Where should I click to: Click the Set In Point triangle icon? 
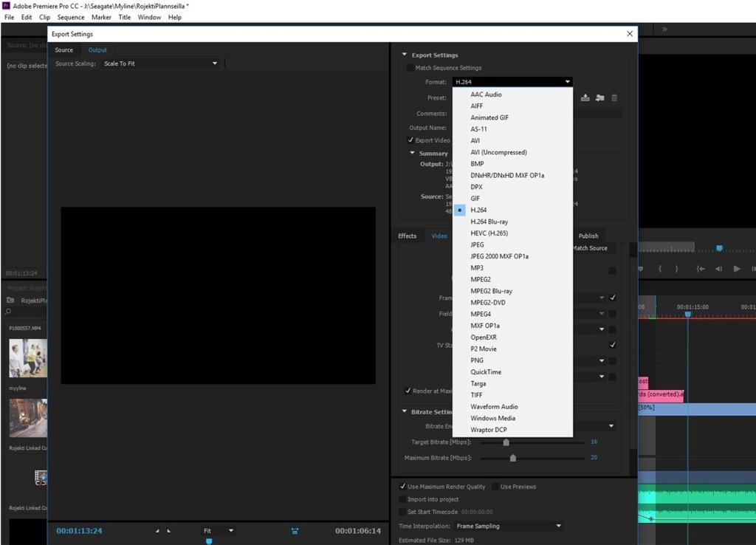click(x=157, y=530)
